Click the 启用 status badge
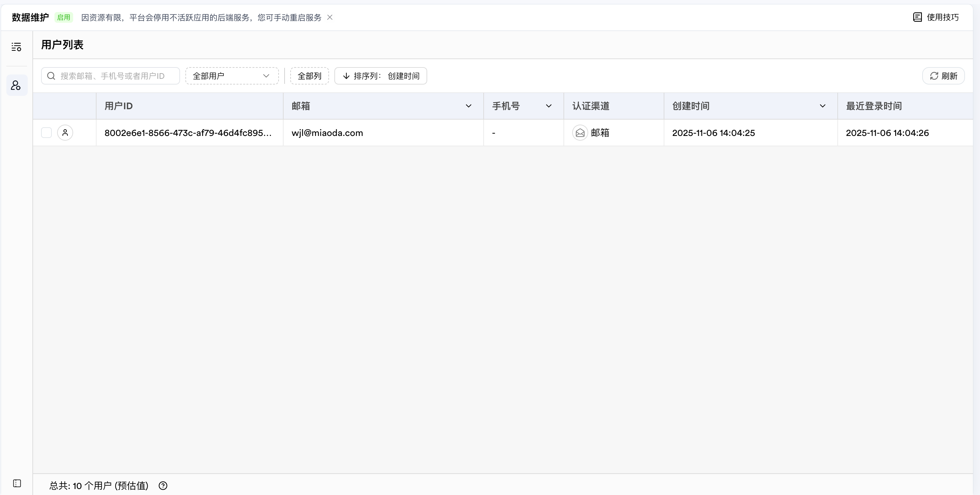Image resolution: width=980 pixels, height=495 pixels. 63,17
